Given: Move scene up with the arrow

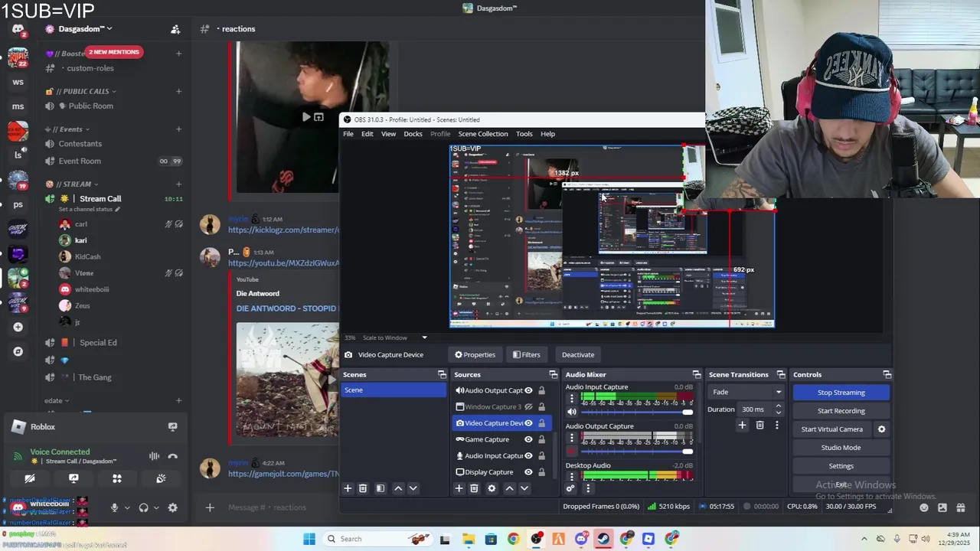Looking at the screenshot, I should pyautogui.click(x=398, y=488).
